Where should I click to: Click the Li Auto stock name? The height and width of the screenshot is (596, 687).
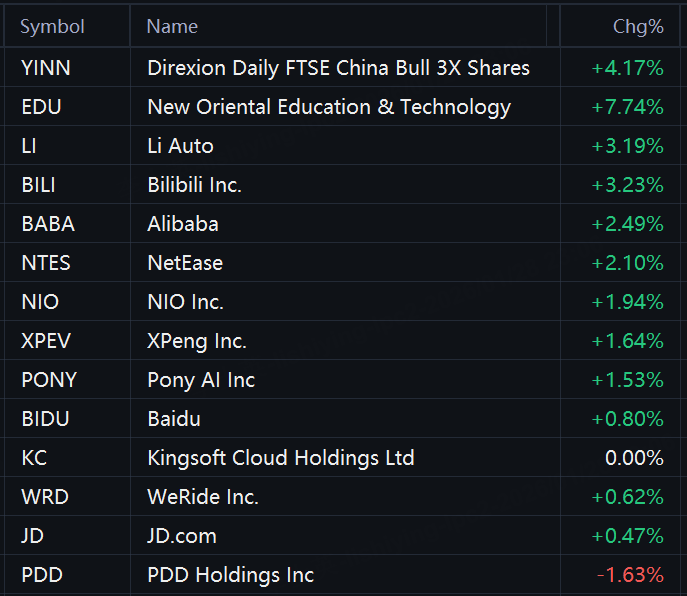pyautogui.click(x=180, y=146)
